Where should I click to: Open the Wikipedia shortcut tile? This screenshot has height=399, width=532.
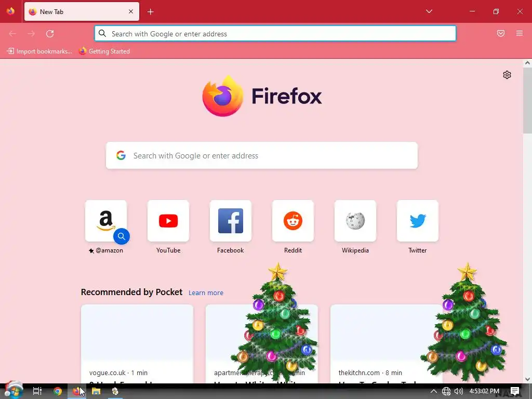click(x=355, y=221)
